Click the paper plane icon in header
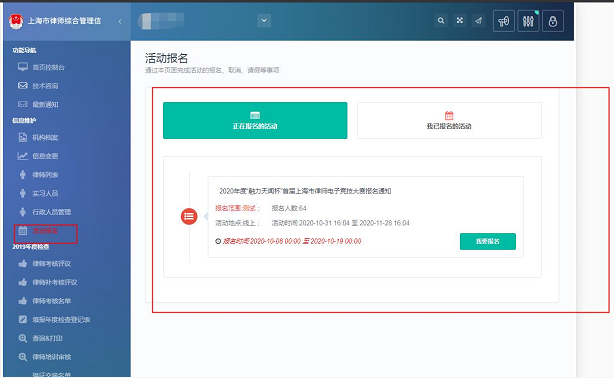This screenshot has width=614, height=378. pyautogui.click(x=479, y=21)
